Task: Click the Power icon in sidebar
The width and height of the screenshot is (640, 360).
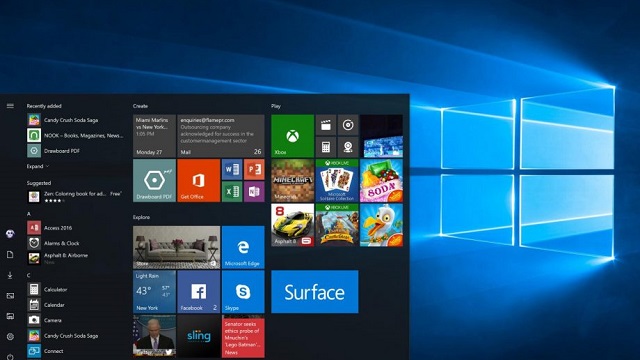Action: click(10, 356)
